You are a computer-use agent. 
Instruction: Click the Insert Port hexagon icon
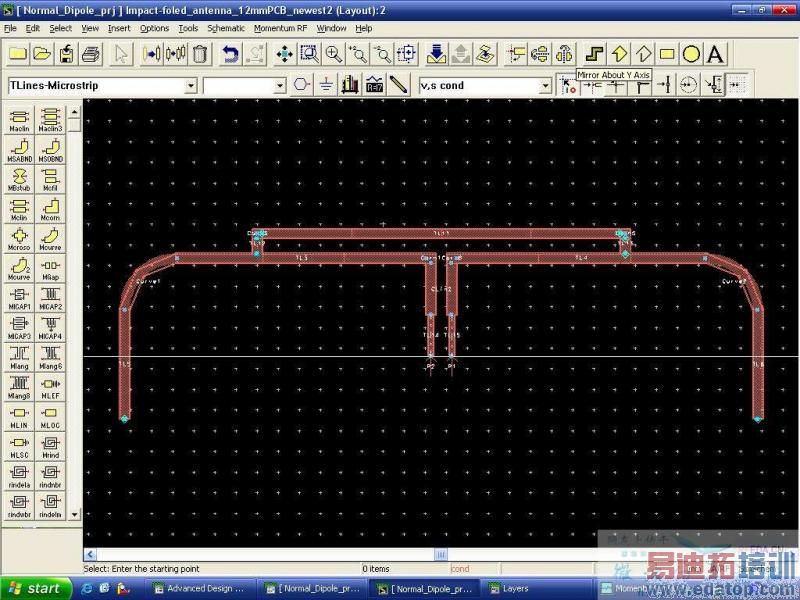(x=302, y=85)
